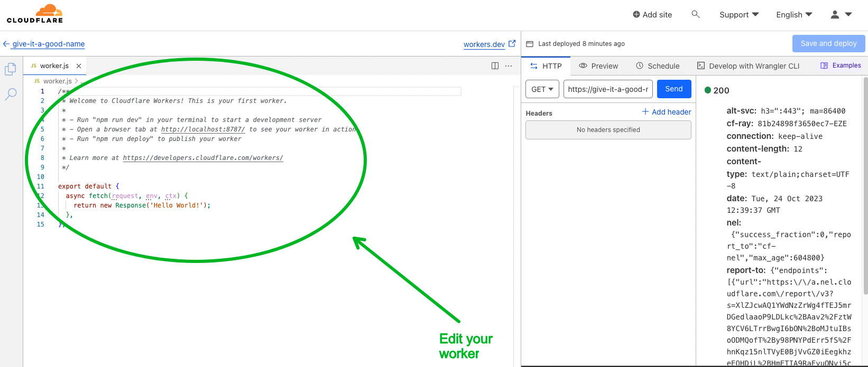868x367 pixels.
Task: Go back to give-it-a-good-name
Action: [49, 44]
